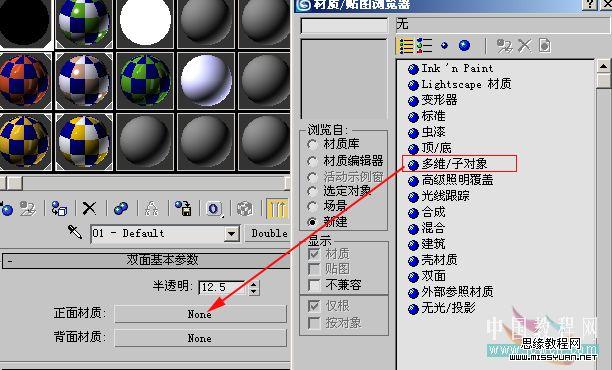
Task: Click Put to Library icon
Action: [183, 209]
